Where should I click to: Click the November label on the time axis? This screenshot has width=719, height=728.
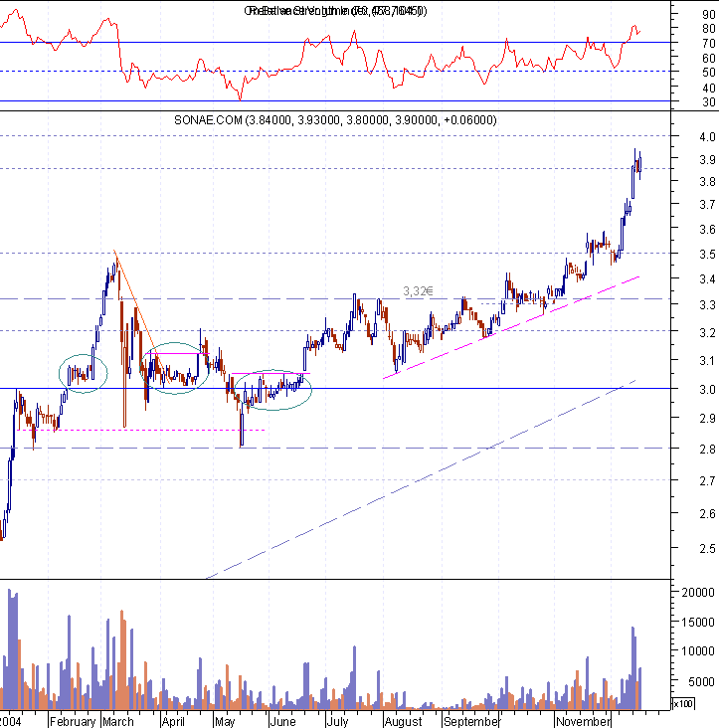click(x=583, y=721)
